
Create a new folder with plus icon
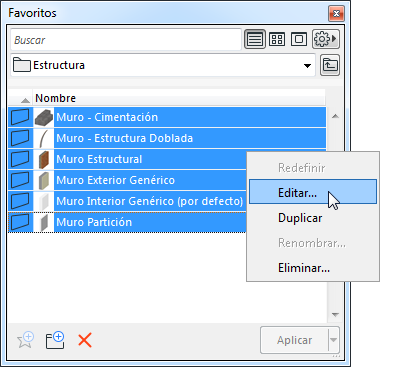click(x=55, y=340)
